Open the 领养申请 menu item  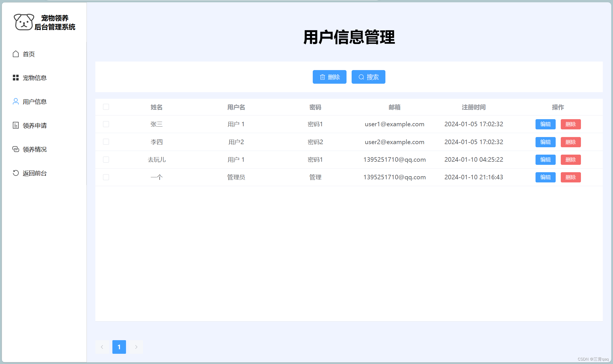(x=34, y=125)
